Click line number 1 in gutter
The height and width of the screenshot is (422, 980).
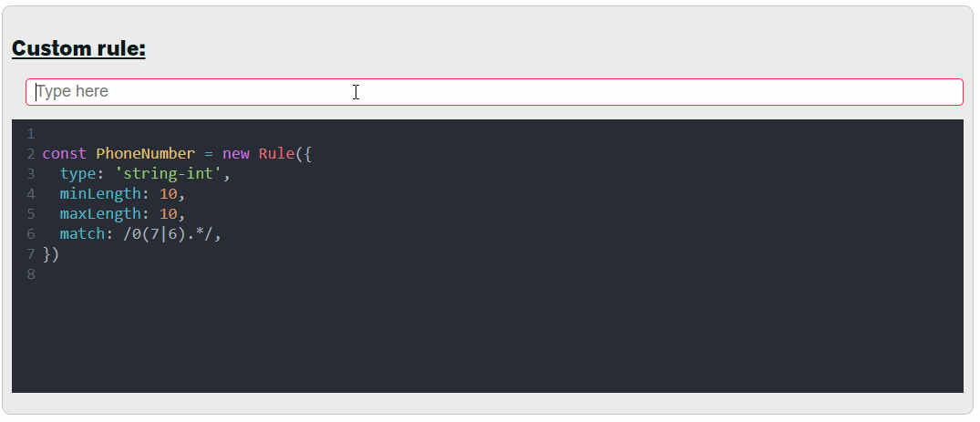pos(31,133)
